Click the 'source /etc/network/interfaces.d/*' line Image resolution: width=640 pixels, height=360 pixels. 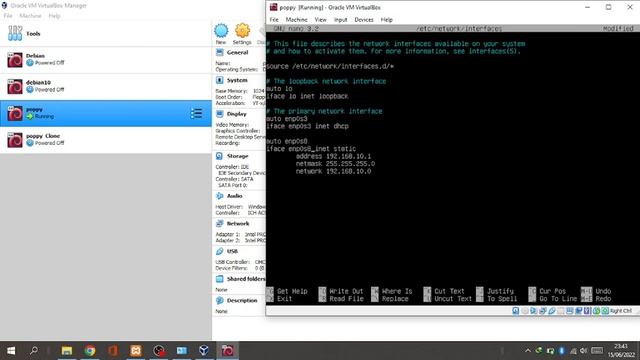tap(330, 66)
